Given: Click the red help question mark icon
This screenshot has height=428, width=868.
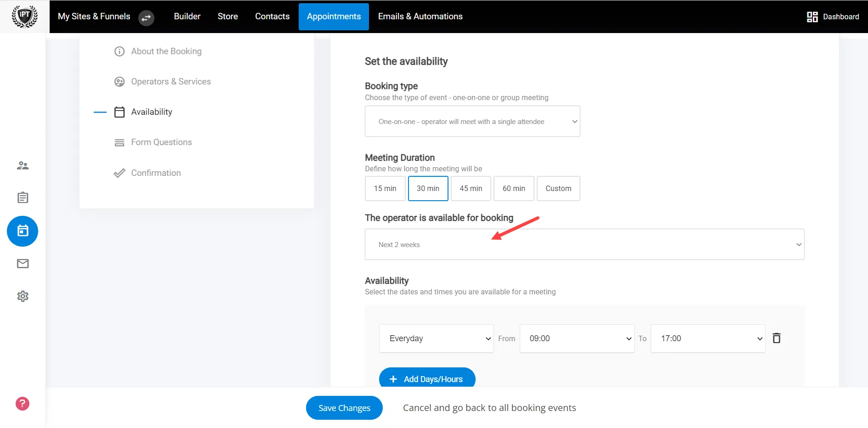Looking at the screenshot, I should (x=23, y=404).
